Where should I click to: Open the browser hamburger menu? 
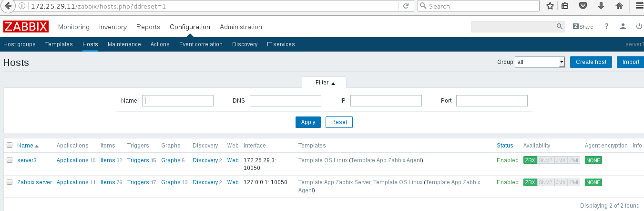639,6
